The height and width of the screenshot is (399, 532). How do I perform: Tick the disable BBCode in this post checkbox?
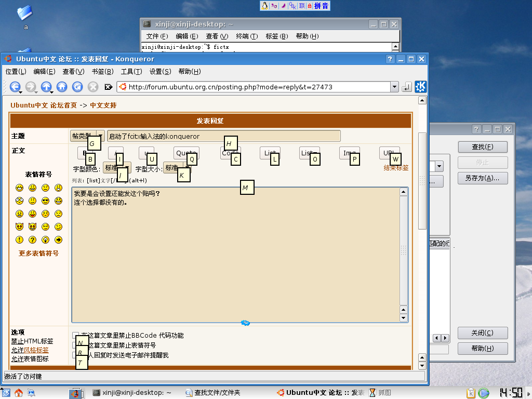point(75,335)
